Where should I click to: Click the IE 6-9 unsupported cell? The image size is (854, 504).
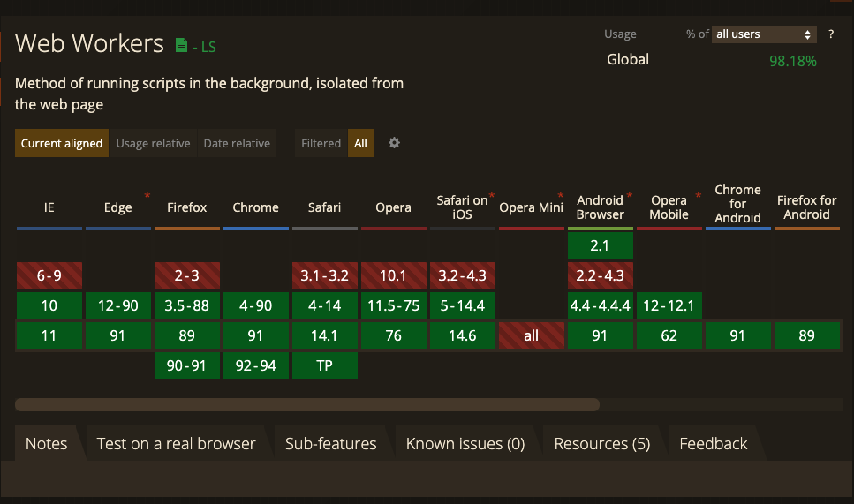pos(49,275)
